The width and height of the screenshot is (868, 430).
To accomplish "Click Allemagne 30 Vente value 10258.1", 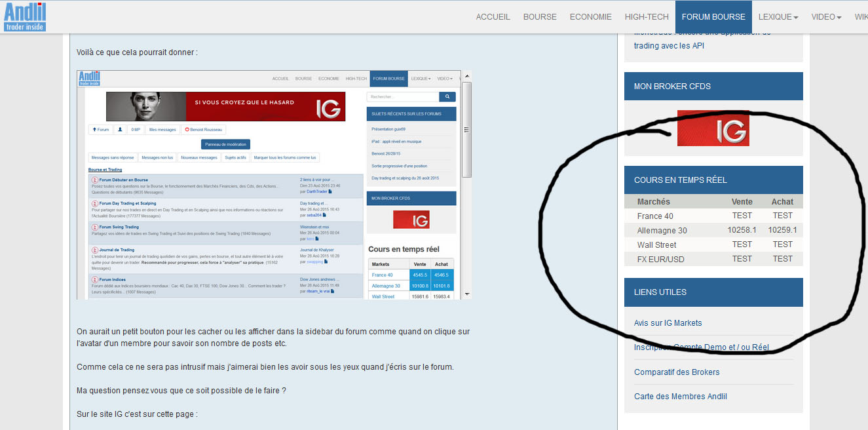I will [x=742, y=230].
